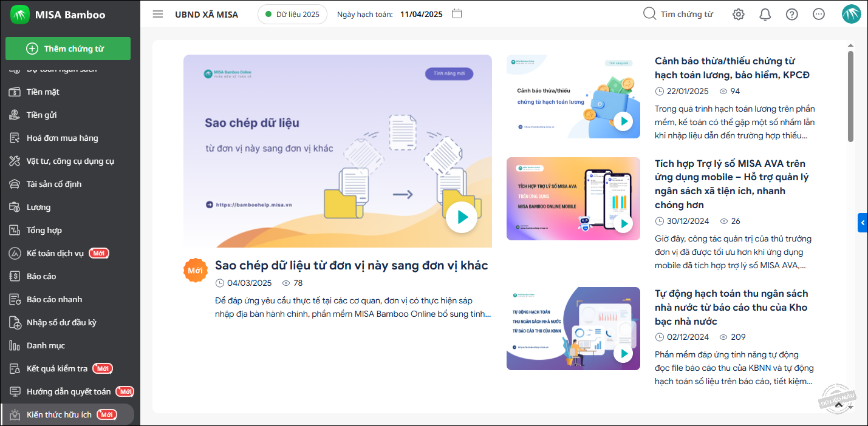Click the MISA Bamboo logo icon
The height and width of the screenshot is (426, 868).
[x=20, y=15]
